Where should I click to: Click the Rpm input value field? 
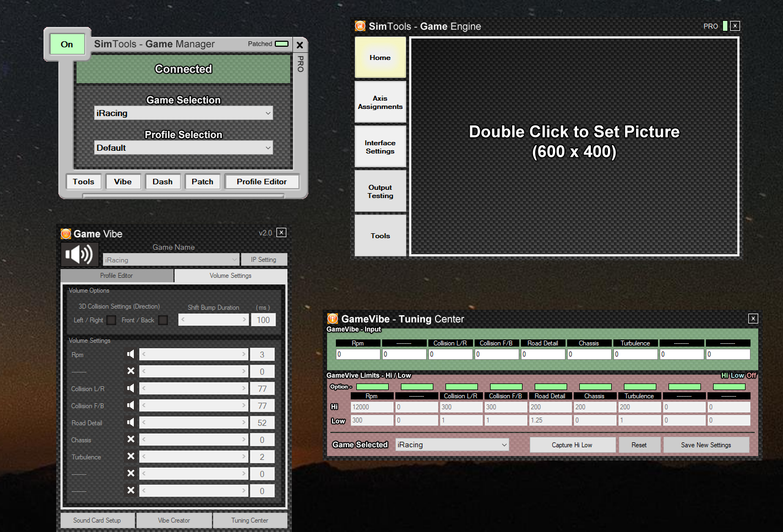[x=358, y=354]
